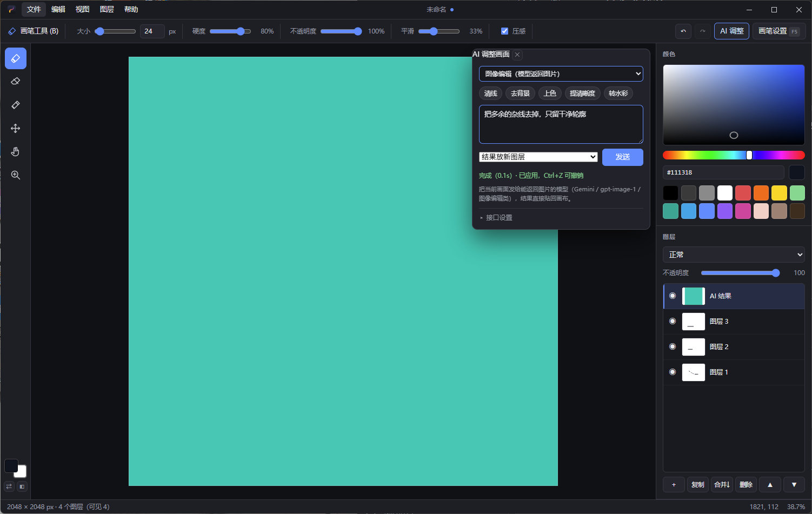Click the layer 不透明度 slider handle
Screen dimensions: 812x514
pos(776,273)
